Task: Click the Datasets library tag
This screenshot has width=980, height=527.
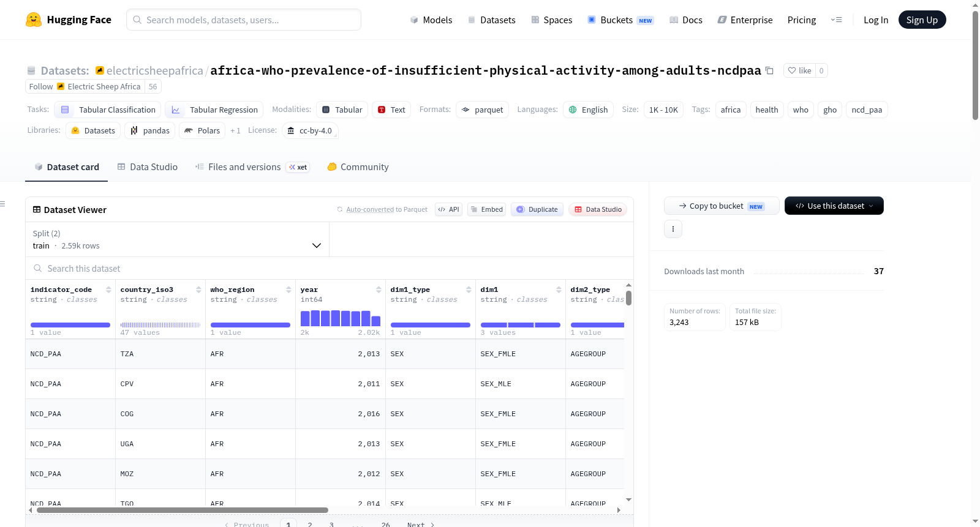Action: pos(93,130)
